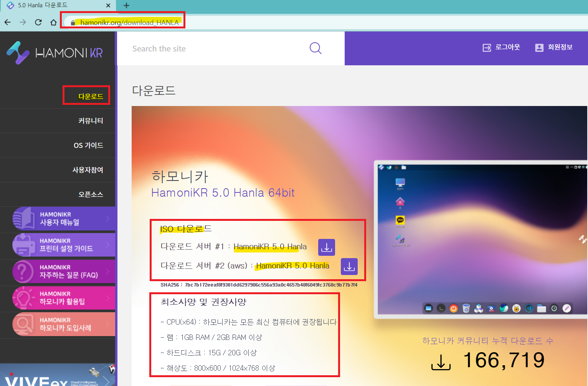The width and height of the screenshot is (588, 386).
Task: Open the OS 가이드 sidebar menu
Action: [88, 145]
